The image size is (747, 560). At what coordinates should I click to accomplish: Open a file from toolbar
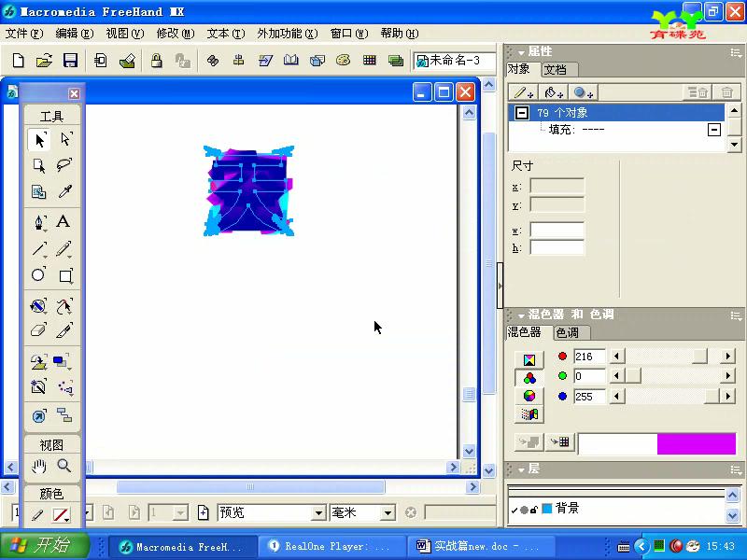point(44,61)
